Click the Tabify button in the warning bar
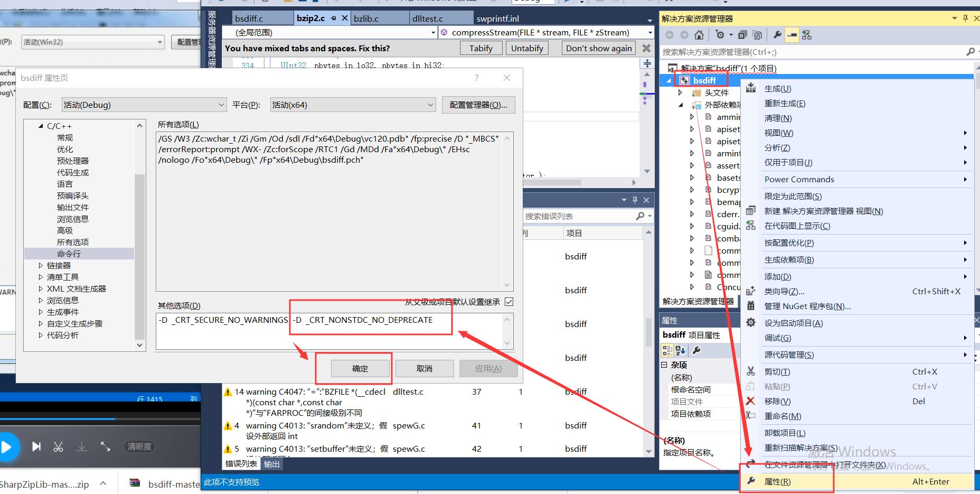This screenshot has width=980, height=494. point(480,48)
